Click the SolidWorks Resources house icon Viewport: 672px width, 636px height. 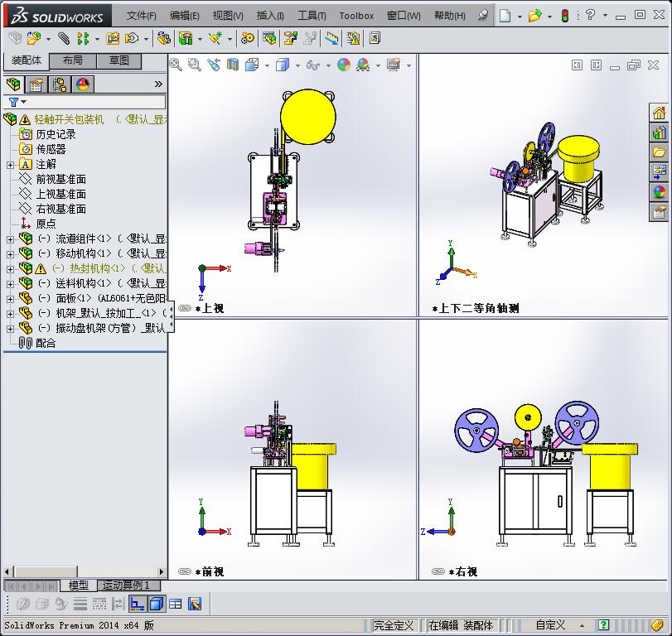tap(659, 113)
